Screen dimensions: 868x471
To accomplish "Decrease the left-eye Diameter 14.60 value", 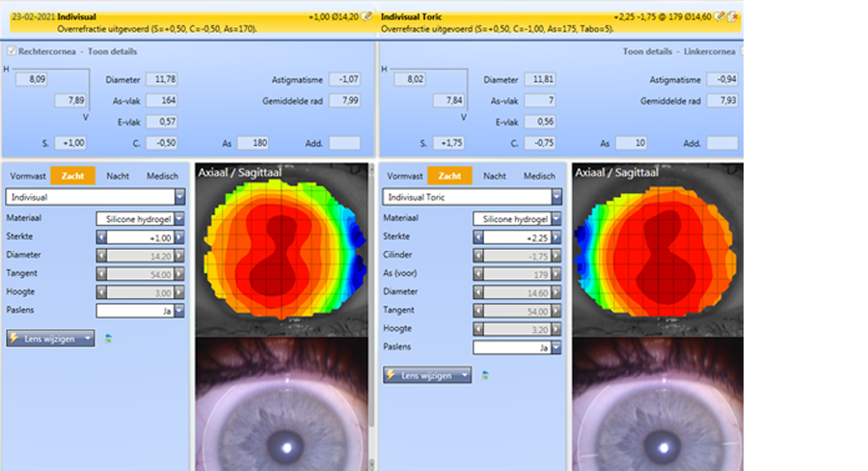I will pyautogui.click(x=478, y=292).
